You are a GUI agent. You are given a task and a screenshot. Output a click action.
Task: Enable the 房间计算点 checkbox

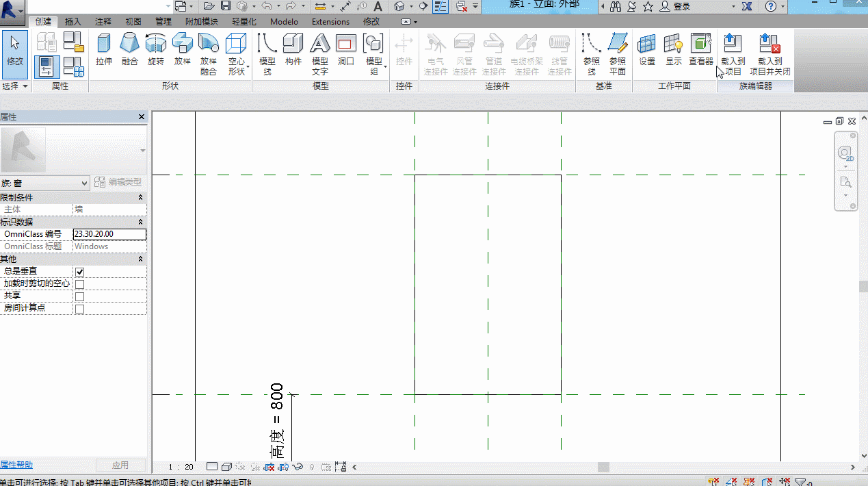tap(79, 309)
